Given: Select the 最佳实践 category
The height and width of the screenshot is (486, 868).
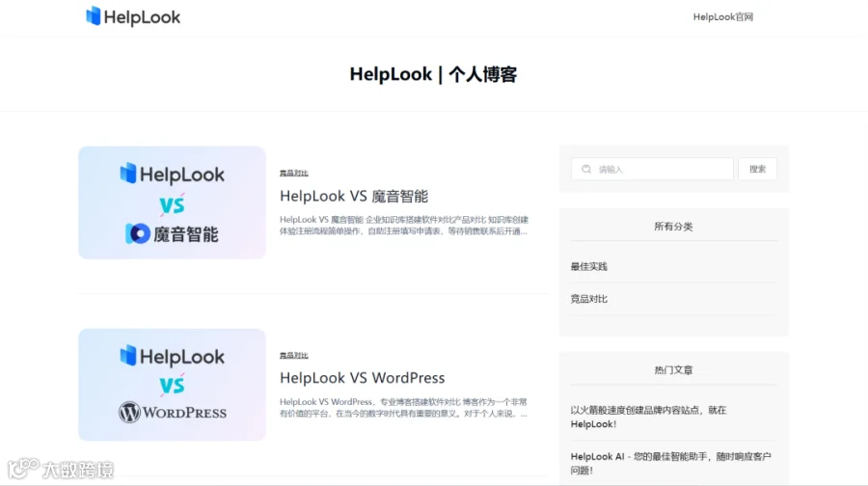Looking at the screenshot, I should (589, 267).
